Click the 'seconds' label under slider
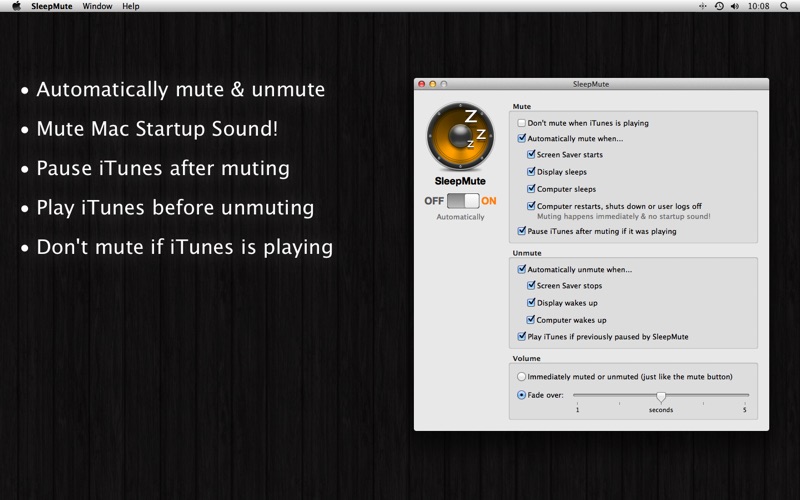Screen dimensions: 800x500 tap(661, 410)
